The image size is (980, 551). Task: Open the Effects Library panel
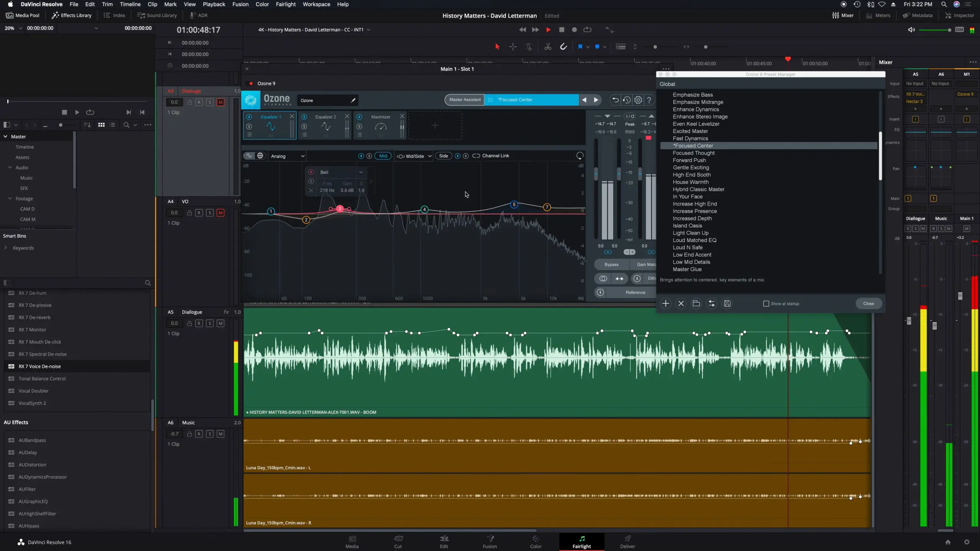[72, 15]
